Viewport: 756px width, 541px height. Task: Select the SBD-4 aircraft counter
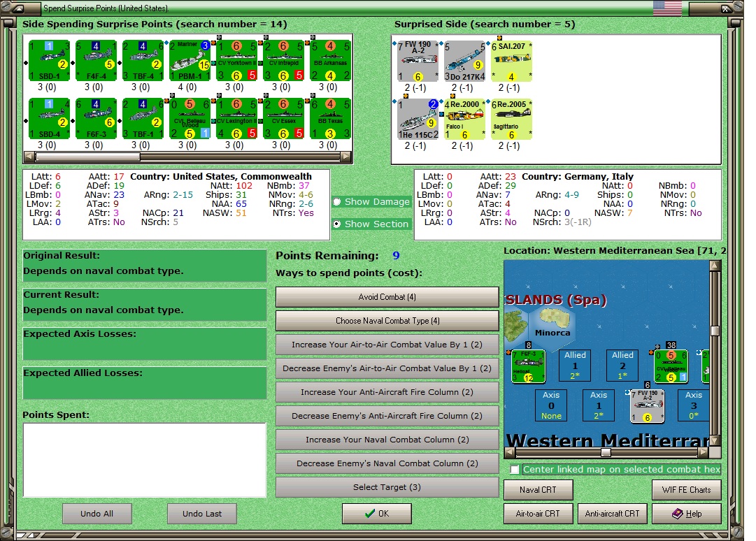(49, 119)
